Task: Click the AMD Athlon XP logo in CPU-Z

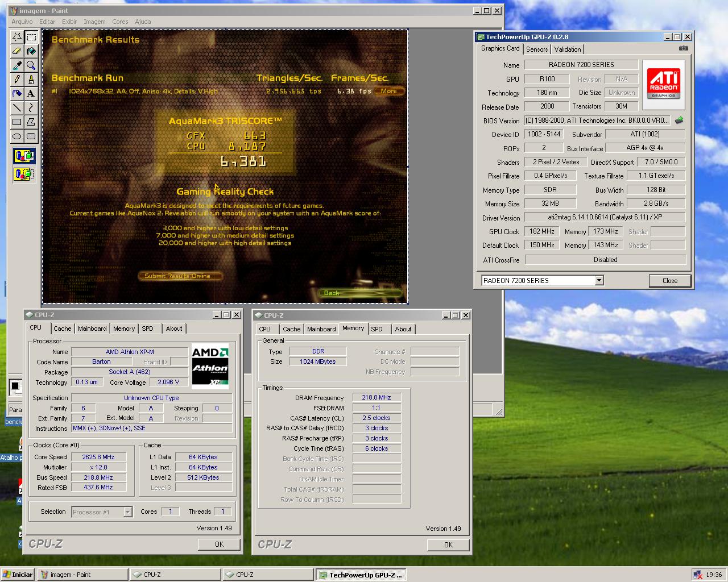Action: [210, 366]
